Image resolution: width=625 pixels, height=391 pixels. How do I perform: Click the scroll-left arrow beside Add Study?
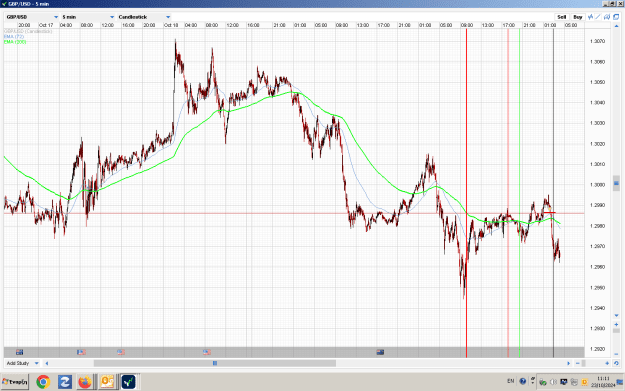47,363
